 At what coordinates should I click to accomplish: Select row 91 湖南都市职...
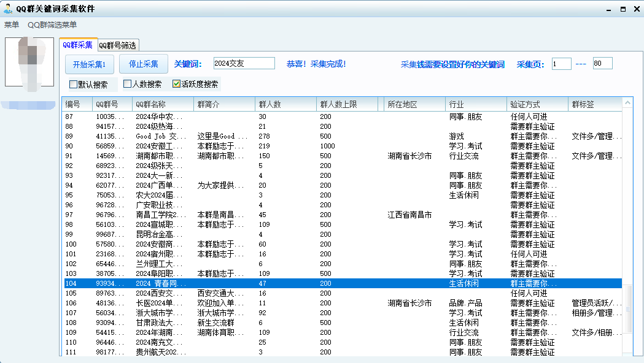point(343,156)
